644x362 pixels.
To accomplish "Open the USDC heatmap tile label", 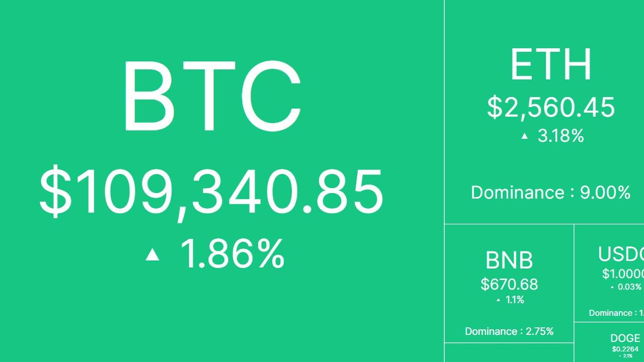I will [x=621, y=254].
